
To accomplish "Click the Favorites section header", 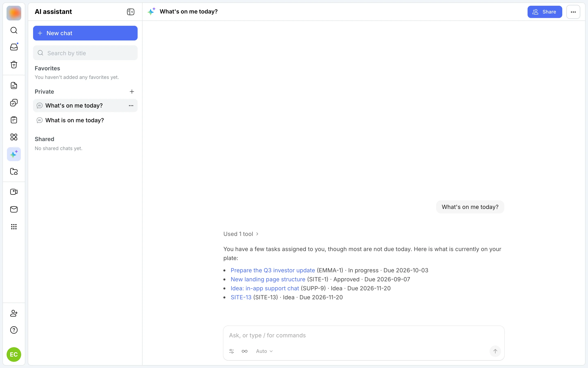I will pos(47,68).
